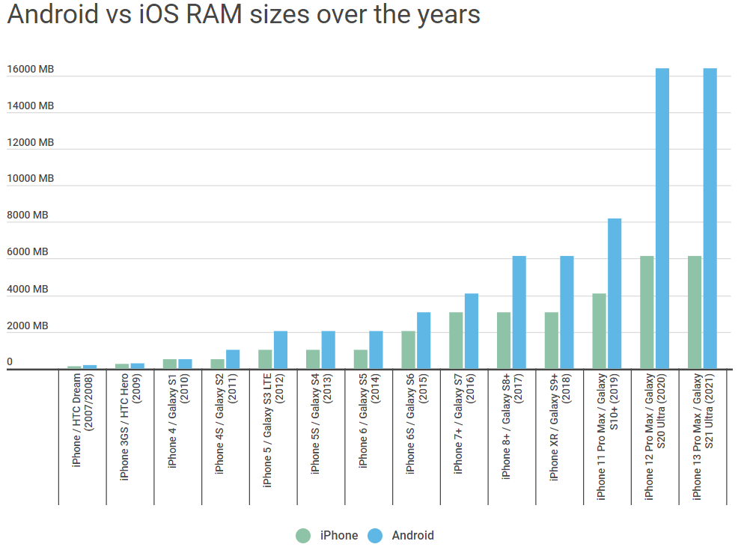The image size is (756, 553).
Task: Click the iPhone 4 / Galaxy S1 (2010) label
Action: tap(178, 421)
